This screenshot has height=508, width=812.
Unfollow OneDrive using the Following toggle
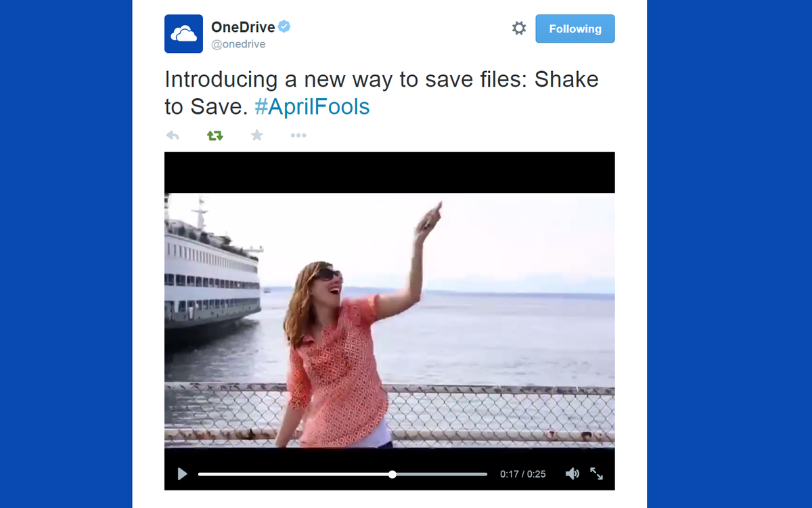coord(575,28)
